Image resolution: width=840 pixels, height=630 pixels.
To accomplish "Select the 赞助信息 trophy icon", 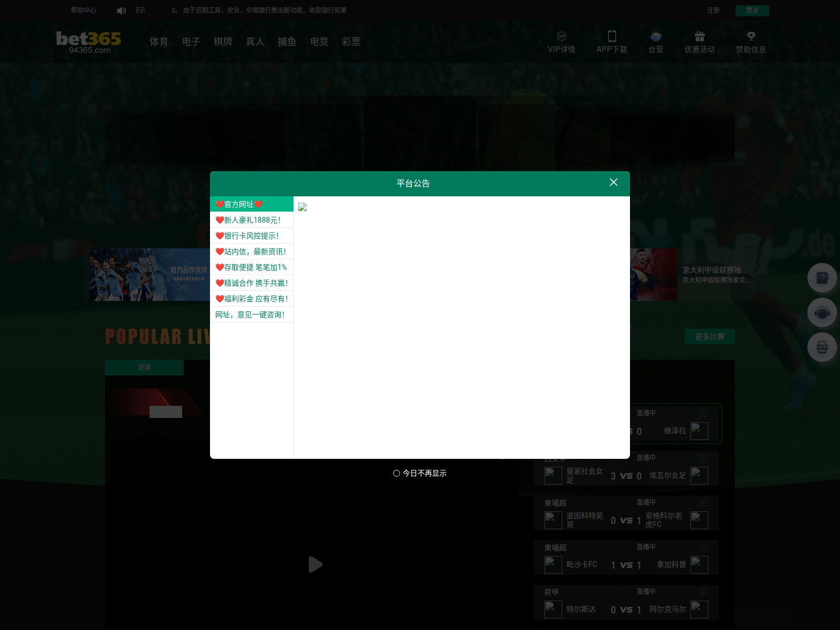I will tap(751, 36).
